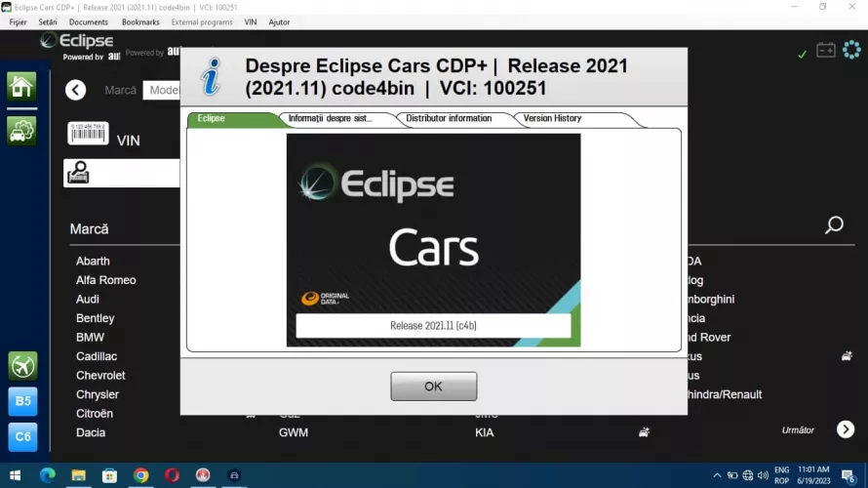
Task: Click the VIN barcode icon
Action: tap(88, 134)
